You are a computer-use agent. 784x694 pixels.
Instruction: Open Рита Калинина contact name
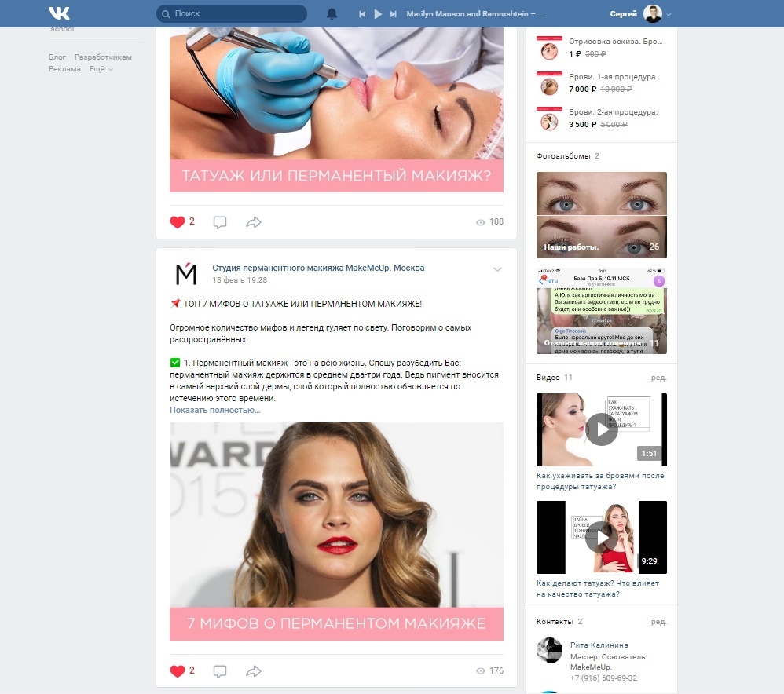pyautogui.click(x=599, y=645)
